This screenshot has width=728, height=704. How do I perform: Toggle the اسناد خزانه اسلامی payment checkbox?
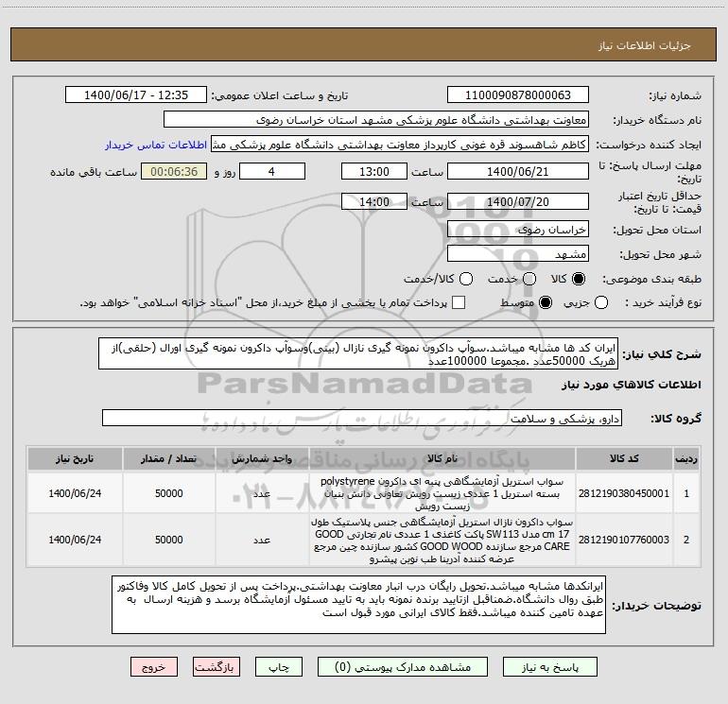coord(459,302)
